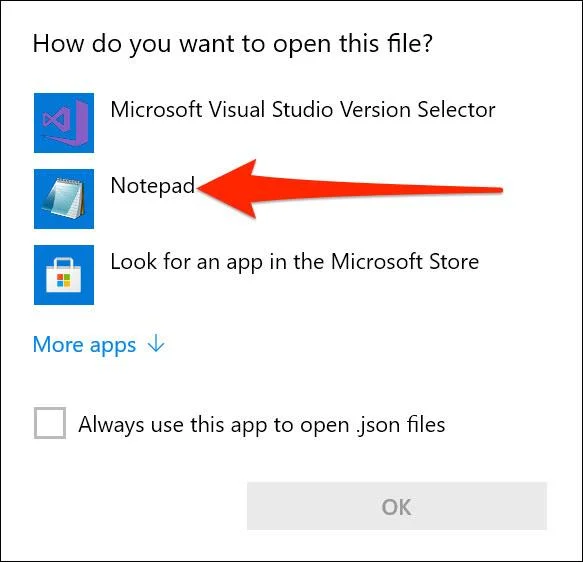Toggle via the 'Always use this app' label
583x562 pixels.
tap(262, 424)
